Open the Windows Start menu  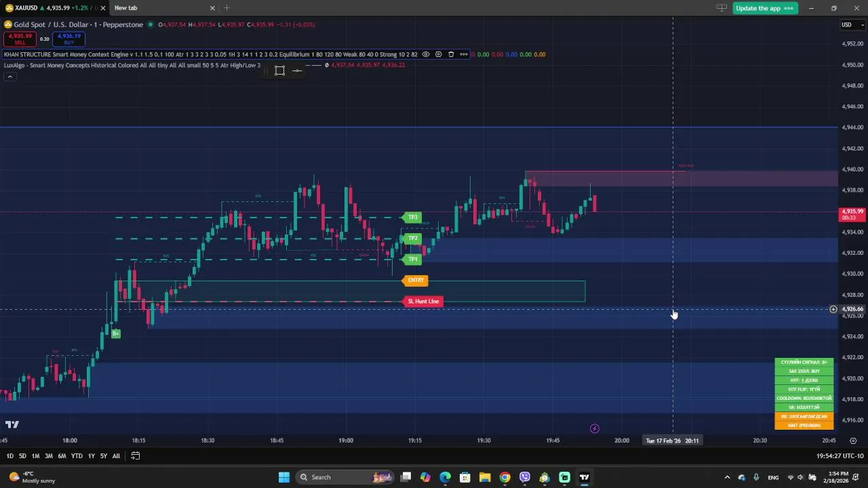(x=283, y=477)
